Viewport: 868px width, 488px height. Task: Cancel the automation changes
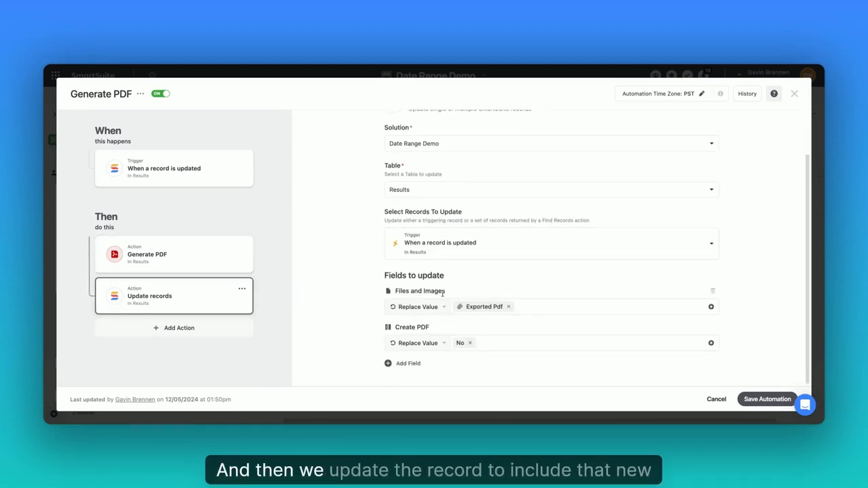point(716,399)
